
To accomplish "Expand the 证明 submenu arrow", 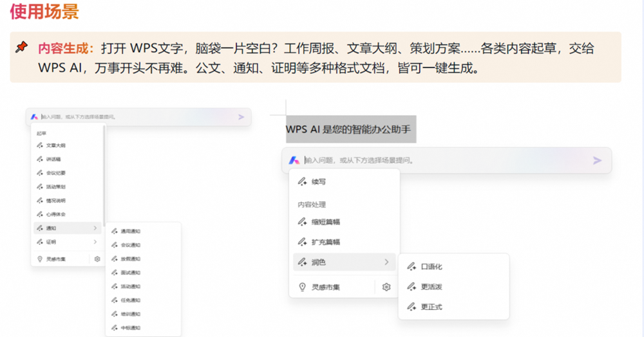I will pos(95,242).
